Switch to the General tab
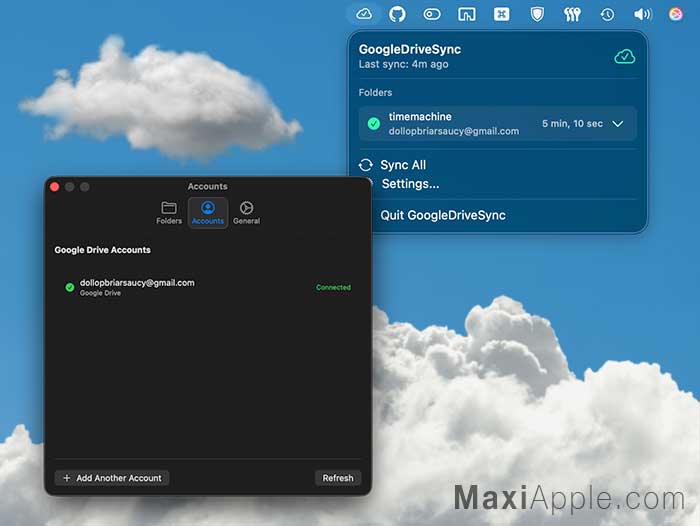Image resolution: width=700 pixels, height=526 pixels. pos(246,213)
